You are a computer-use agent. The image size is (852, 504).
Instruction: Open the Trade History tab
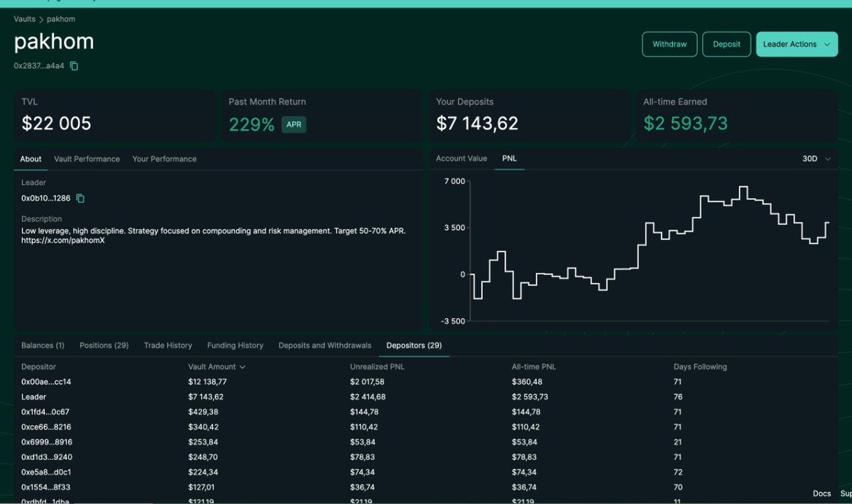tap(168, 346)
